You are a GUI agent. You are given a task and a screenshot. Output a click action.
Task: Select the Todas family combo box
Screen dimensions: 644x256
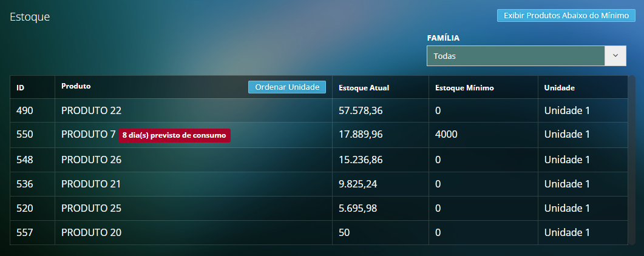coord(515,56)
